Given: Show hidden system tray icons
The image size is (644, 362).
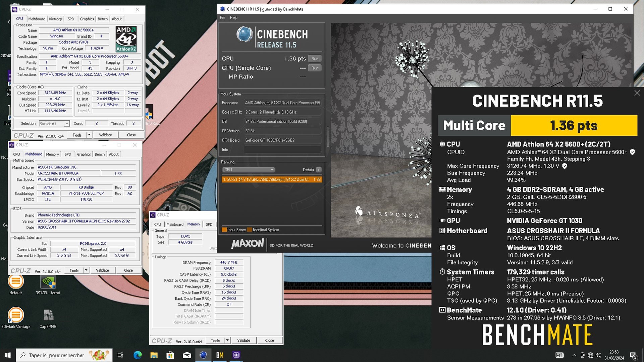Looking at the screenshot, I should click(574, 355).
